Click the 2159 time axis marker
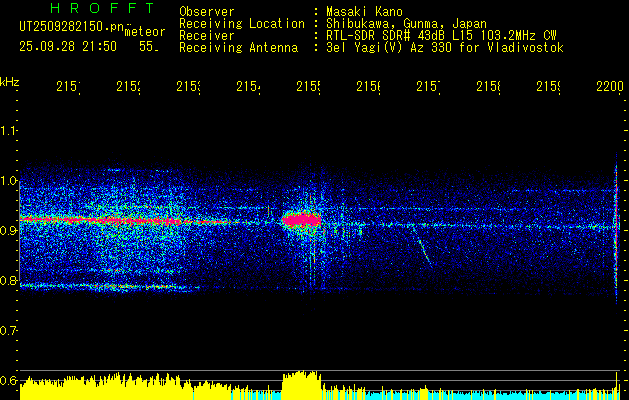 [x=548, y=87]
